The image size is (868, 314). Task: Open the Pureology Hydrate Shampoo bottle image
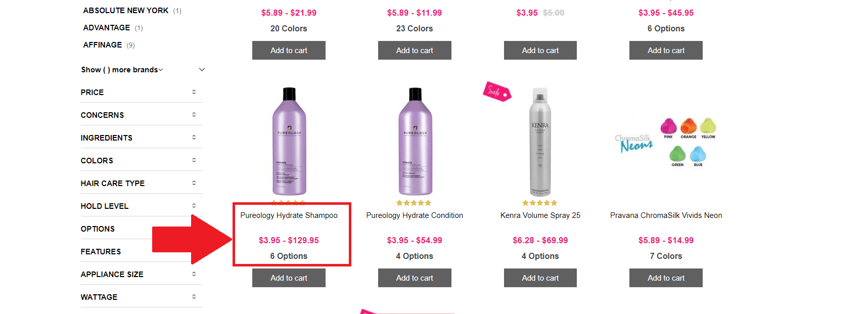tap(289, 142)
